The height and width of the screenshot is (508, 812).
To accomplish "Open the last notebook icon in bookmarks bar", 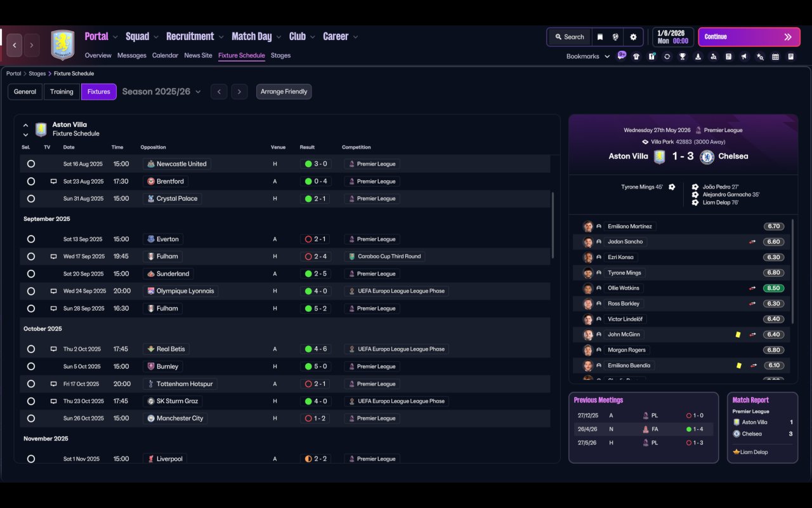I will point(791,57).
